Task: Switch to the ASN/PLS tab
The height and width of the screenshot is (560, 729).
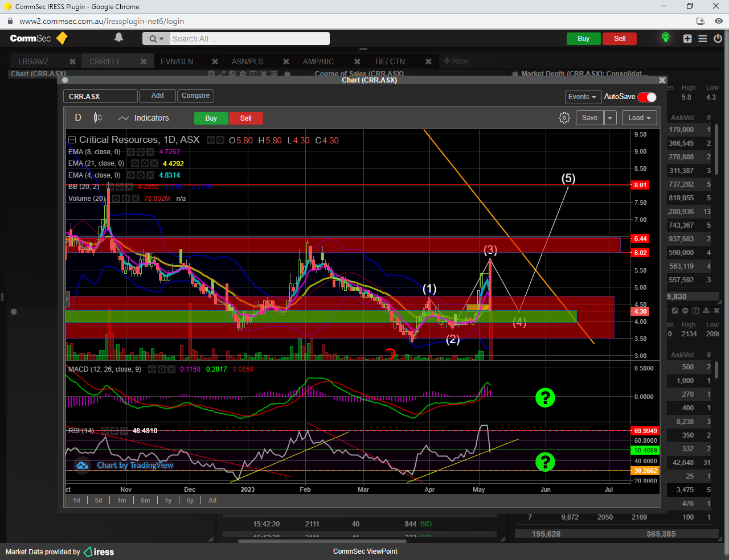Action: pos(247,61)
